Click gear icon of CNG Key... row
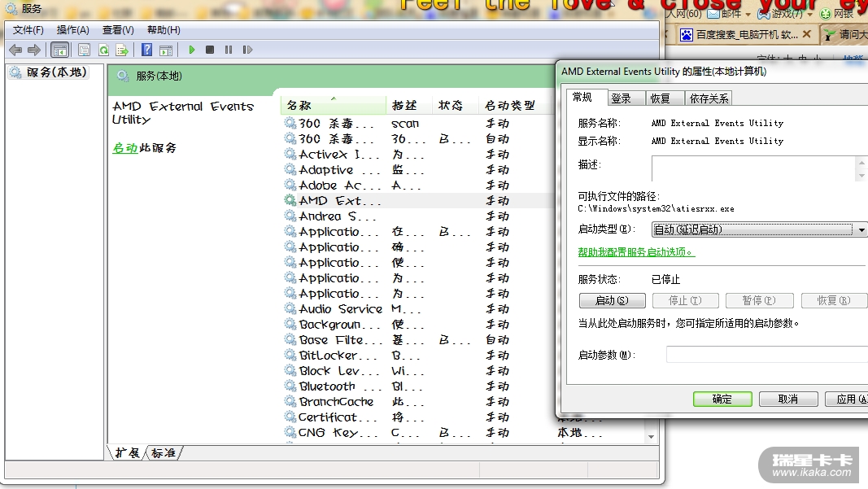 click(290, 432)
